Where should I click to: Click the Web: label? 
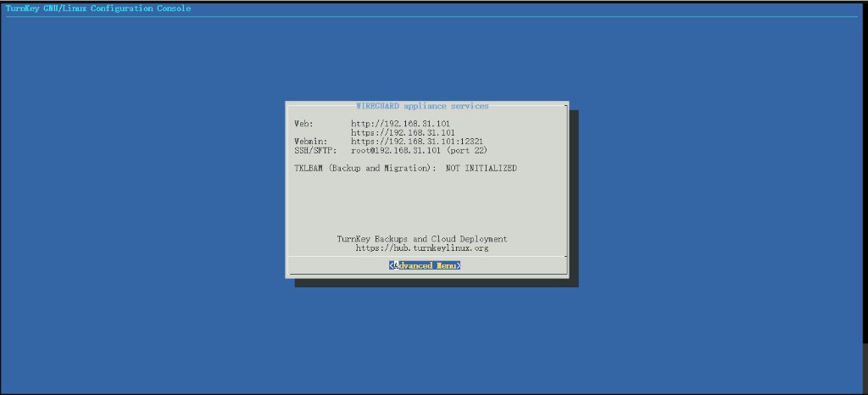(304, 124)
